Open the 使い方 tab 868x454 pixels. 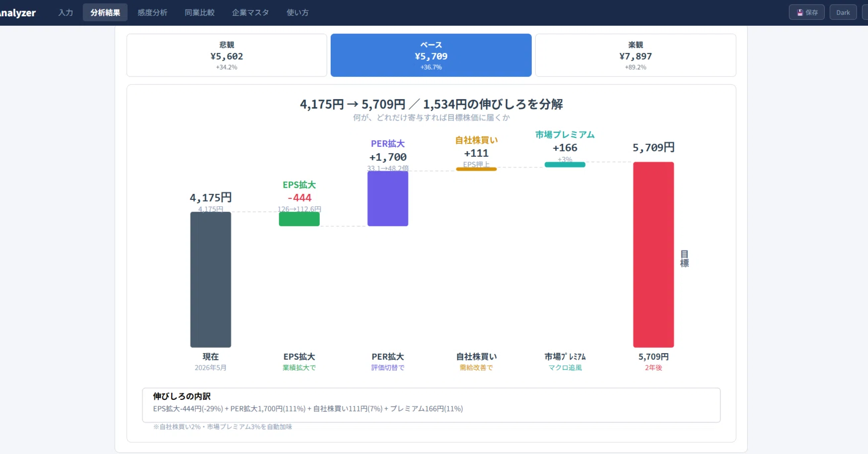(297, 12)
